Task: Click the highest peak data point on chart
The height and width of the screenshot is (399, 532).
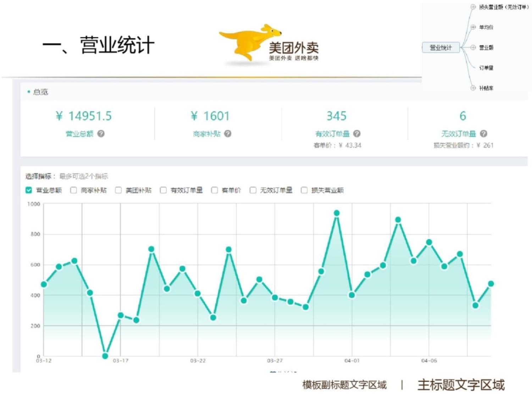Action: point(337,213)
